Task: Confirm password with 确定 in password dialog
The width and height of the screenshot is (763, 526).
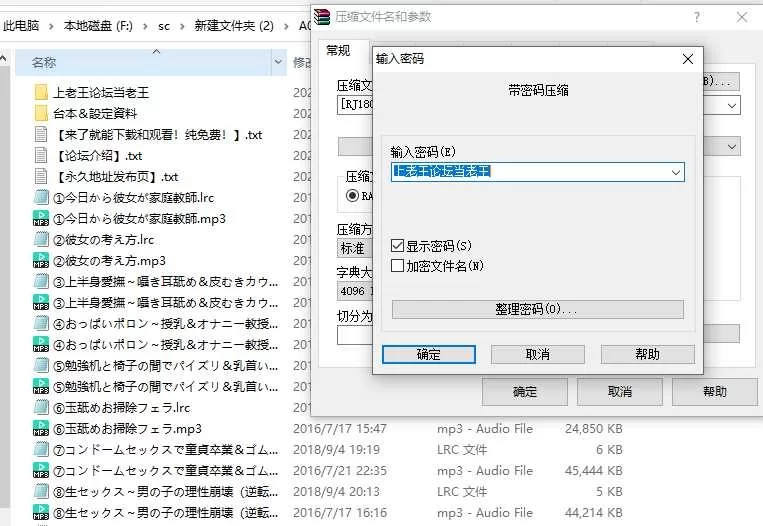Action: (429, 355)
